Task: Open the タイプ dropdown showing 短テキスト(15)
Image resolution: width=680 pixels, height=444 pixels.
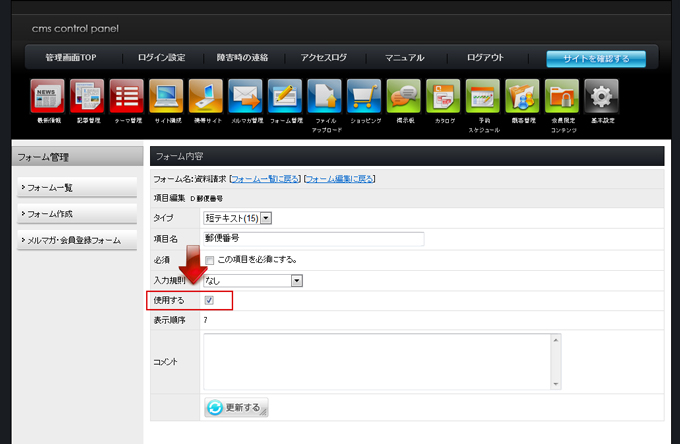Action: [x=238, y=218]
